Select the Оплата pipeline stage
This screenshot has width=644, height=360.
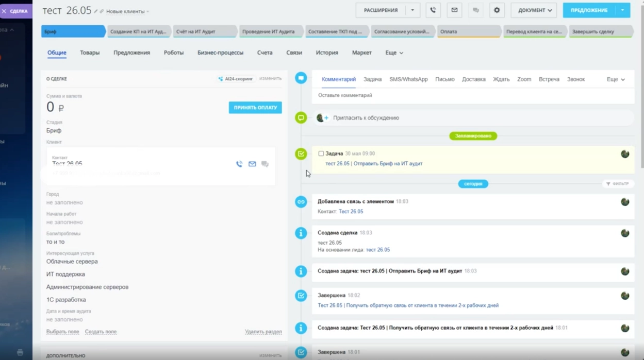[x=469, y=31]
